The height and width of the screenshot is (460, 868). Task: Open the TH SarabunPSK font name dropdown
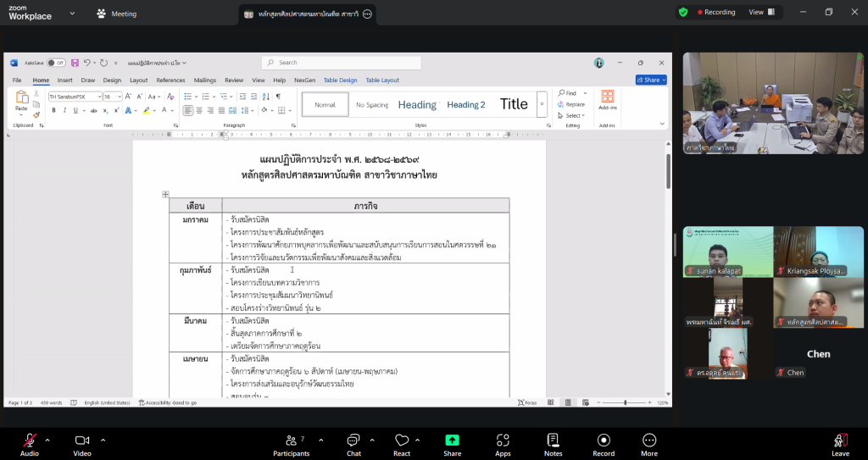(x=100, y=97)
